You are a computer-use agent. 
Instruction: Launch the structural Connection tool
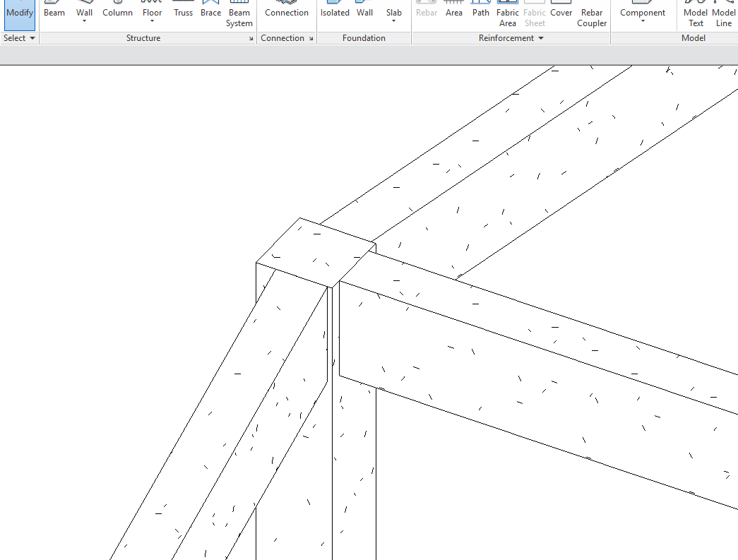[286, 12]
